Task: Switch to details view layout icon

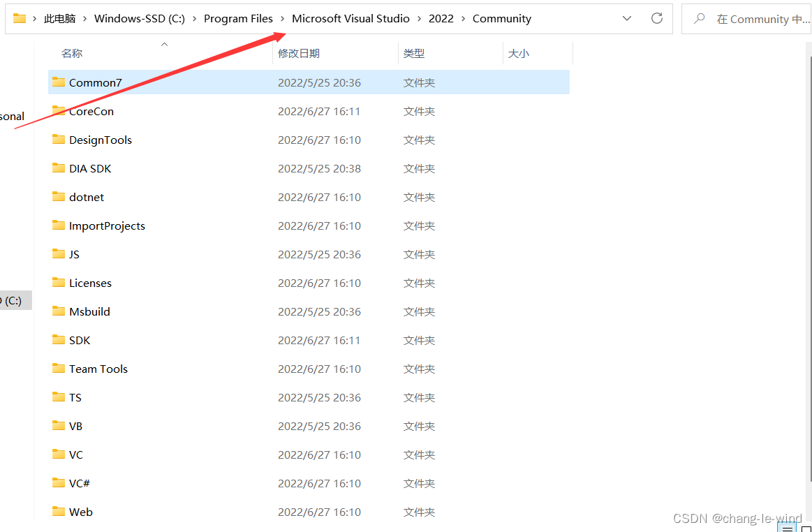Action: point(787,529)
